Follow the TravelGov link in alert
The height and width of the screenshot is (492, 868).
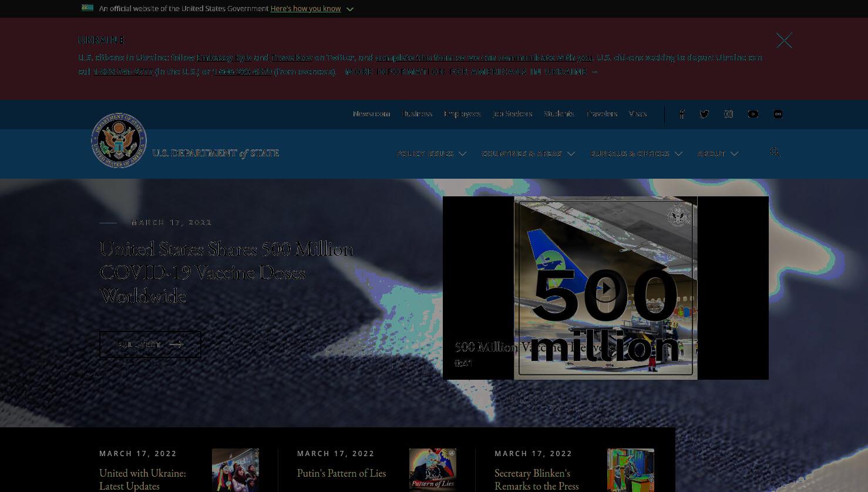pos(291,58)
